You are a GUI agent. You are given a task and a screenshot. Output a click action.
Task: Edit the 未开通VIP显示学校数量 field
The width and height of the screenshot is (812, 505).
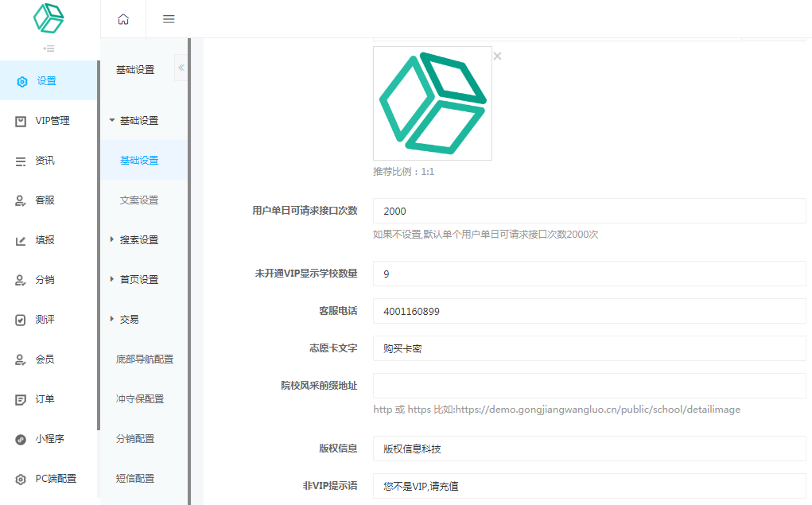click(589, 274)
